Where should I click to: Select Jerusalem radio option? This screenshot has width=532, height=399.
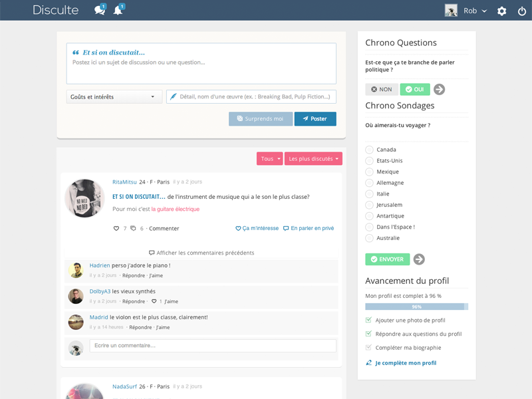(x=369, y=205)
